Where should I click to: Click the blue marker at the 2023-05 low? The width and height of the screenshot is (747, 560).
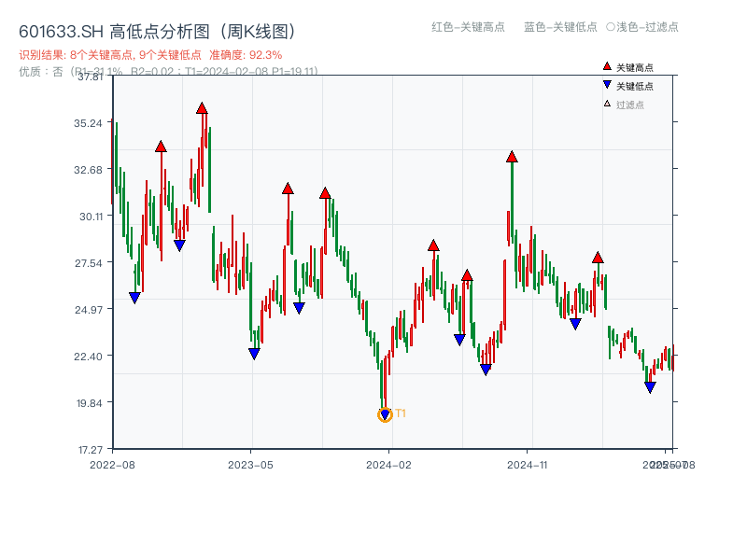pos(252,352)
